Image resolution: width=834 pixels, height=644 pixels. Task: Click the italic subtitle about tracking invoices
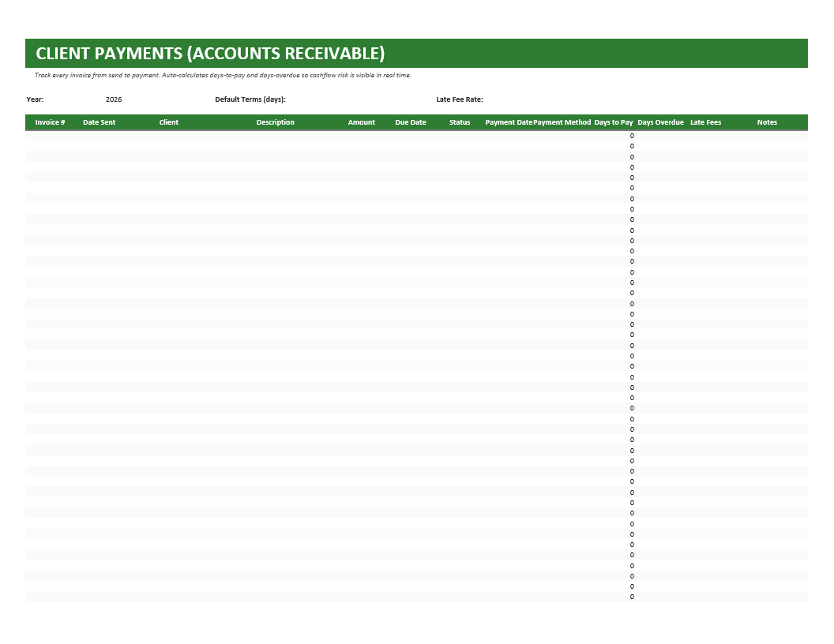[x=223, y=76]
